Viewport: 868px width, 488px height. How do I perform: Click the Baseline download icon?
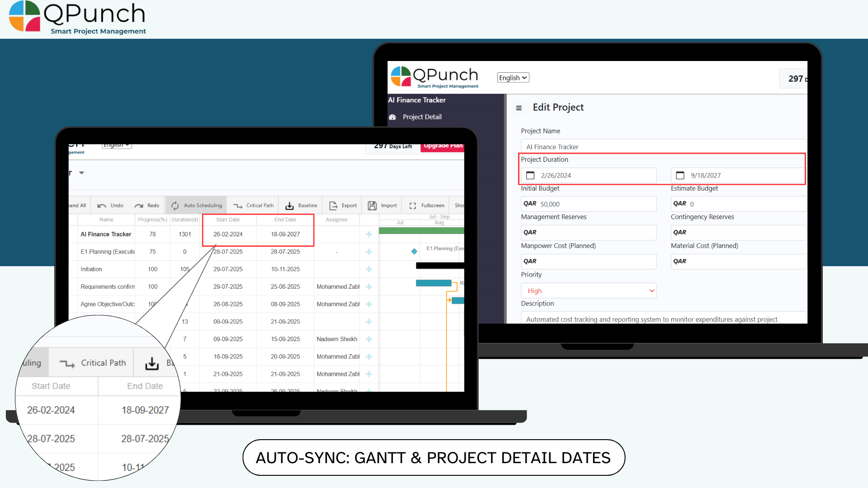coord(289,206)
